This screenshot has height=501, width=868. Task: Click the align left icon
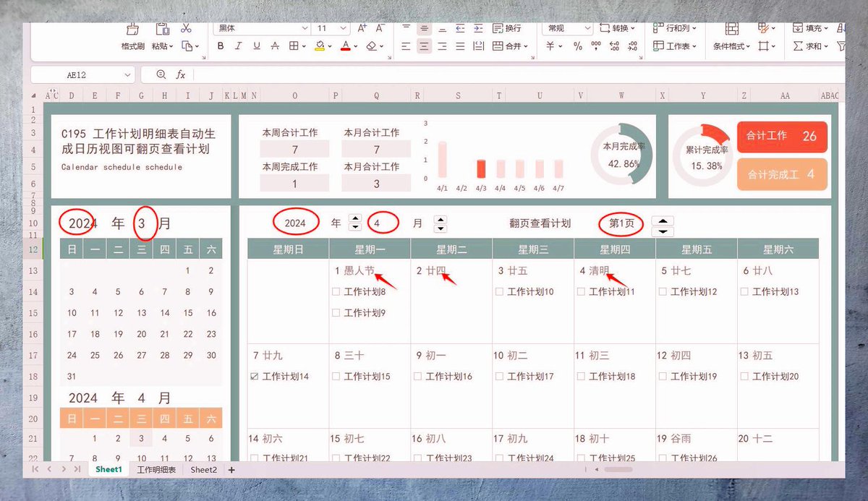(x=406, y=46)
